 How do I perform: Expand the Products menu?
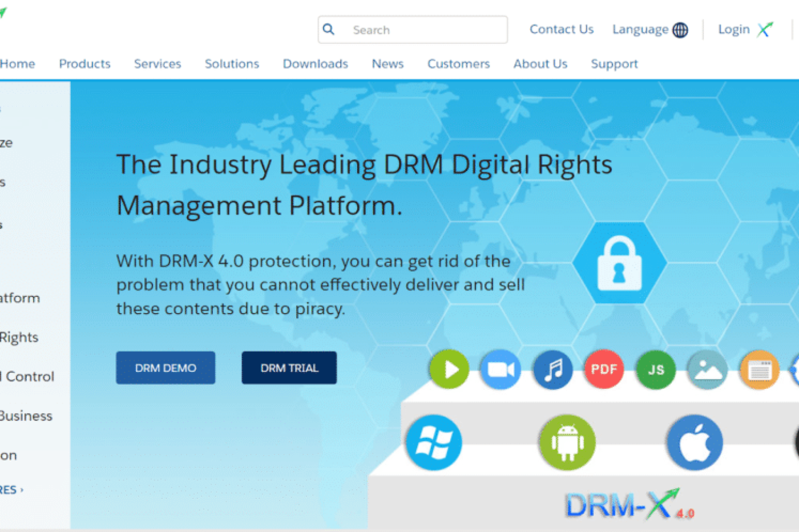point(84,64)
